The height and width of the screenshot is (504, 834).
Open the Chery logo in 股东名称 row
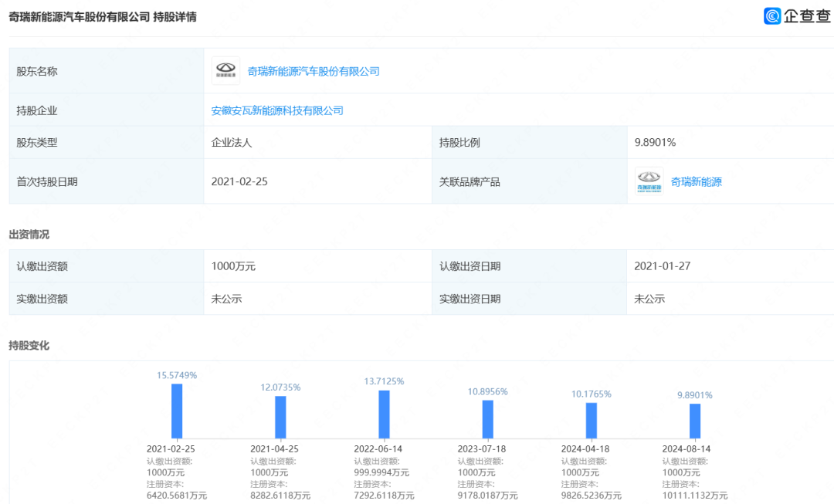(225, 70)
